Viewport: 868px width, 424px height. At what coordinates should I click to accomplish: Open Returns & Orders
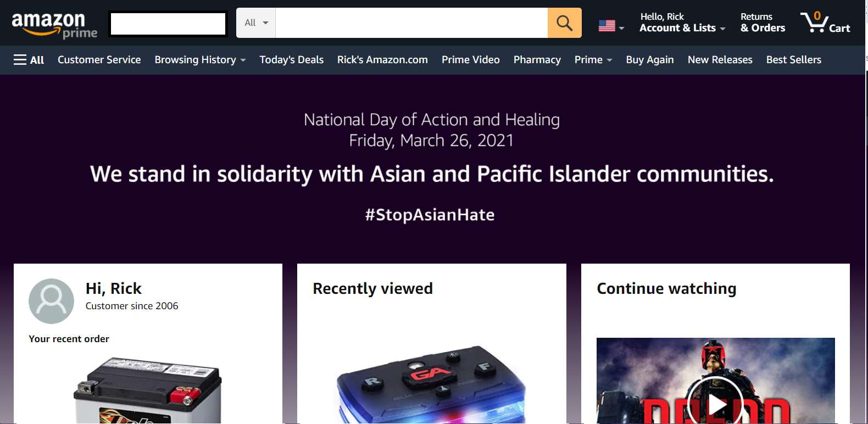pyautogui.click(x=763, y=23)
